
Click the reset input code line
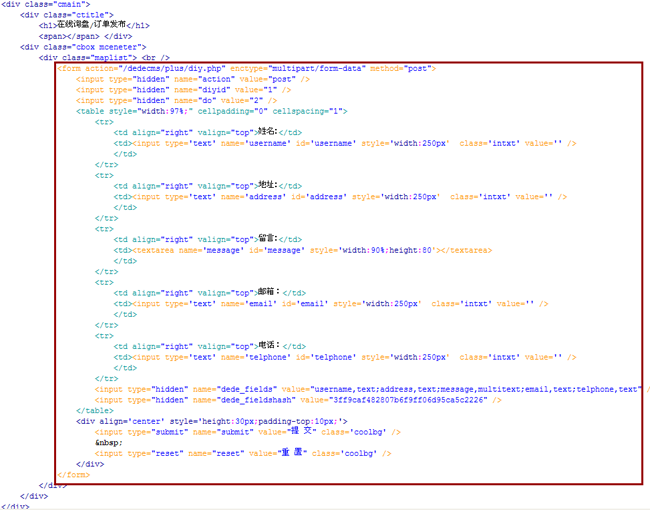point(240,453)
